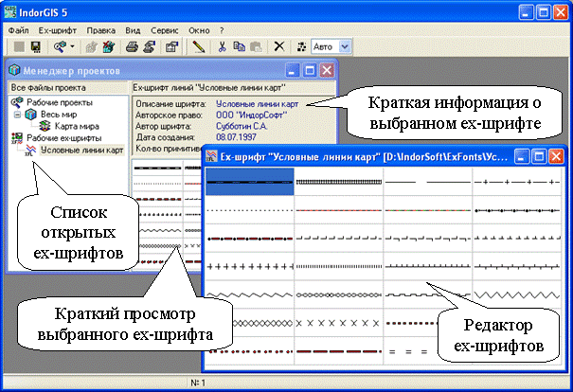
Task: Select "Условные линии карт" tree item
Action: [x=81, y=150]
